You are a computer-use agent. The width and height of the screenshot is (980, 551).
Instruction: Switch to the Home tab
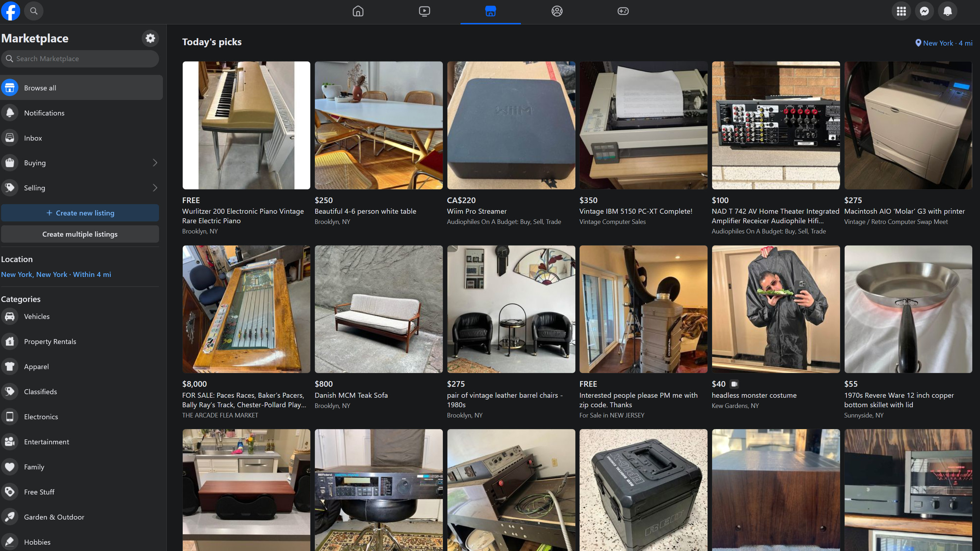(358, 11)
